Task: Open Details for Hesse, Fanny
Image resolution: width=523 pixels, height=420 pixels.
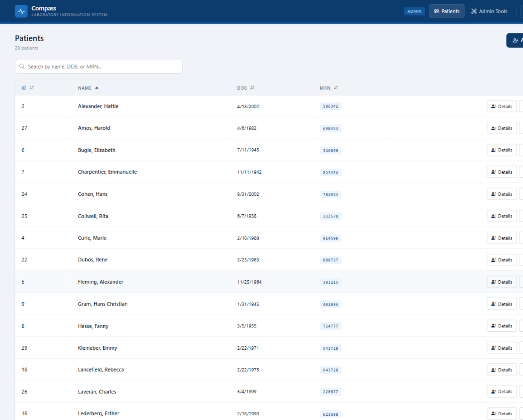Action: [x=502, y=326]
